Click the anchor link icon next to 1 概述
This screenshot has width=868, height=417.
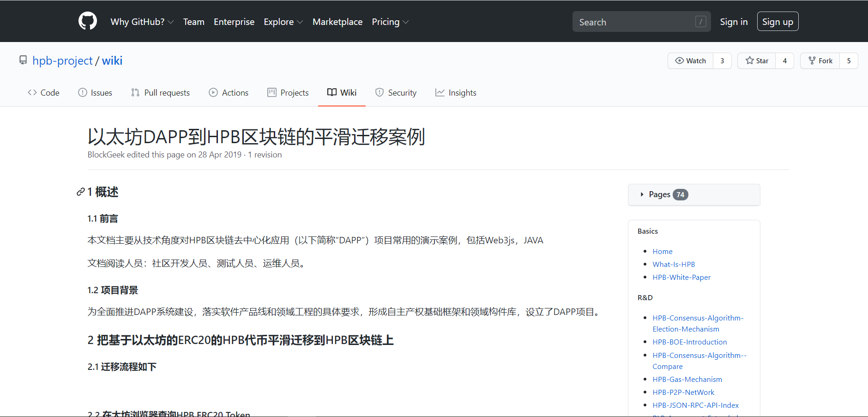tap(81, 192)
